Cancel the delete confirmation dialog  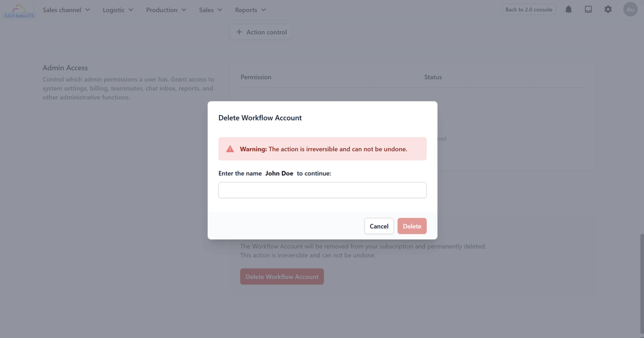378,226
